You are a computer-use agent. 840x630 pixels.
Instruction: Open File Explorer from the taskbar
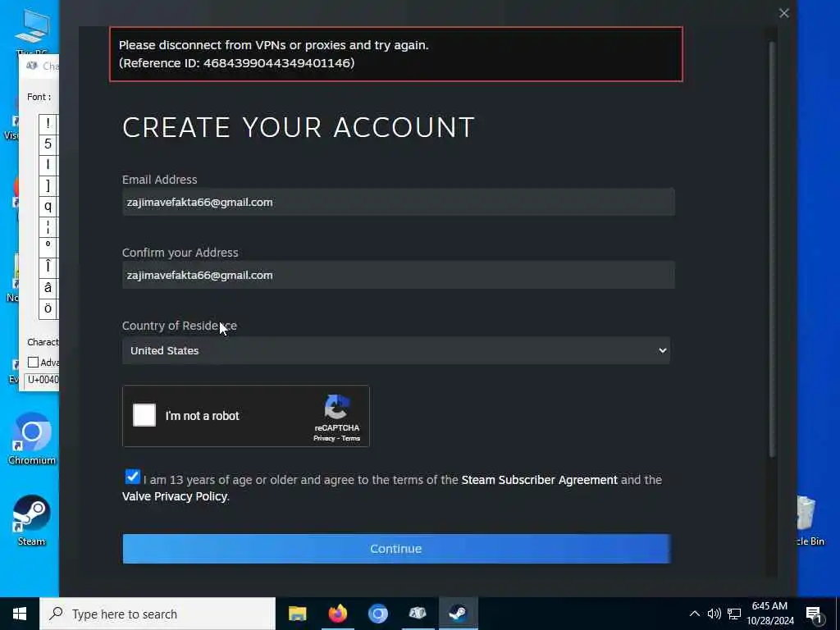297,614
